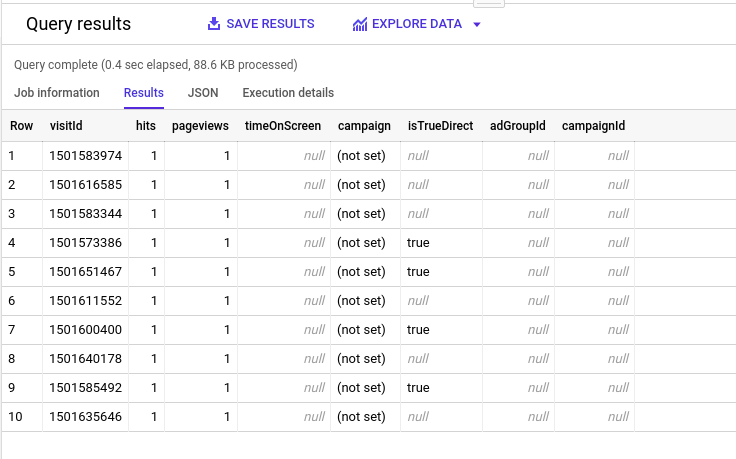Click the campaignId column header
This screenshot has height=459, width=736.
pos(593,126)
